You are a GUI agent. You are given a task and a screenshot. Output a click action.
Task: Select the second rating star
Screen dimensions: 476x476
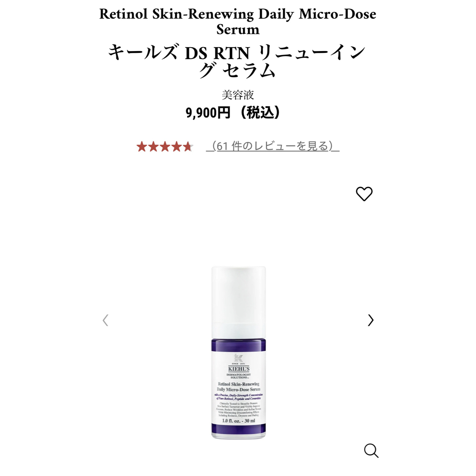pyautogui.click(x=153, y=147)
